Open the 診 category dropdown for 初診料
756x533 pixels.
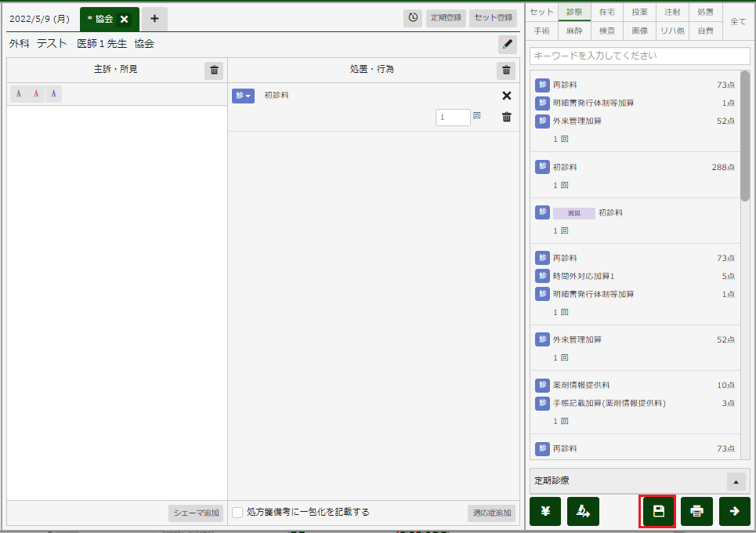pyautogui.click(x=243, y=96)
